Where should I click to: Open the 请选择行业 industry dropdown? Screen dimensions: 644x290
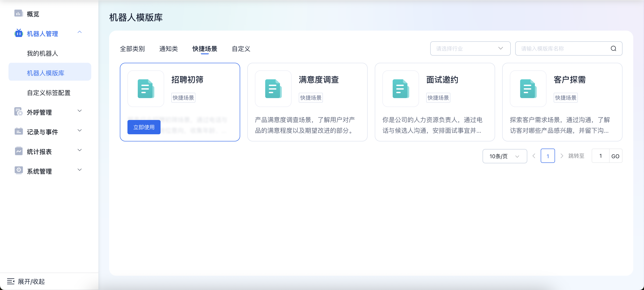(x=470, y=48)
